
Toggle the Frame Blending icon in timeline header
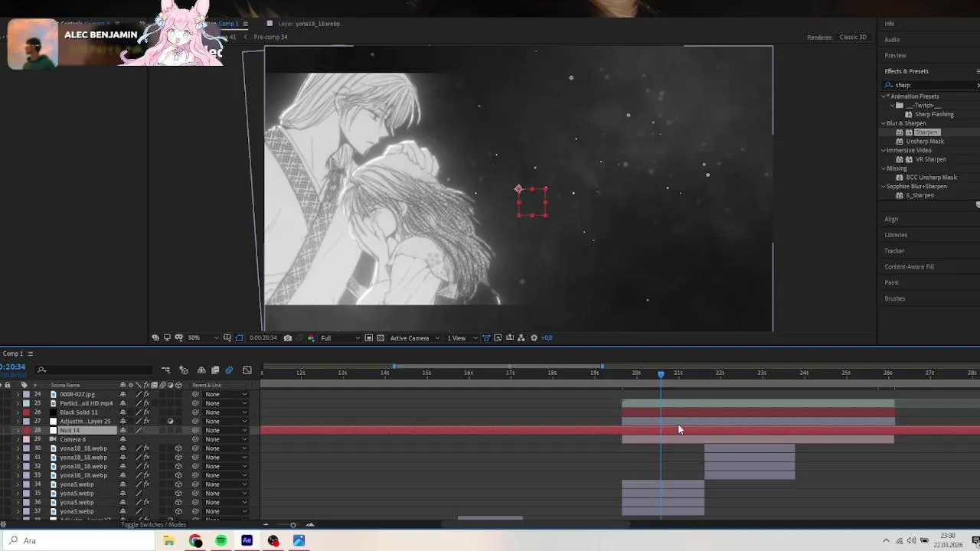[x=215, y=370]
